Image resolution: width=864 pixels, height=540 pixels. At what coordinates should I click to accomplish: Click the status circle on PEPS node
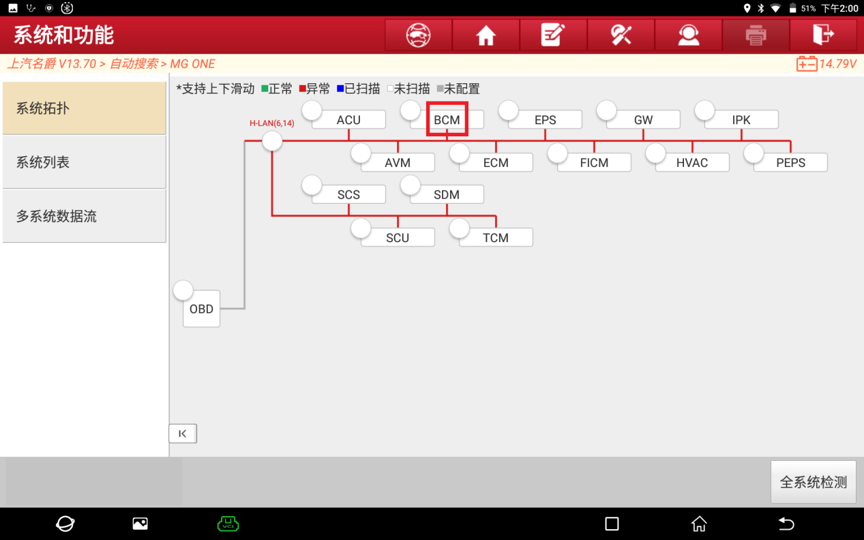pos(753,153)
